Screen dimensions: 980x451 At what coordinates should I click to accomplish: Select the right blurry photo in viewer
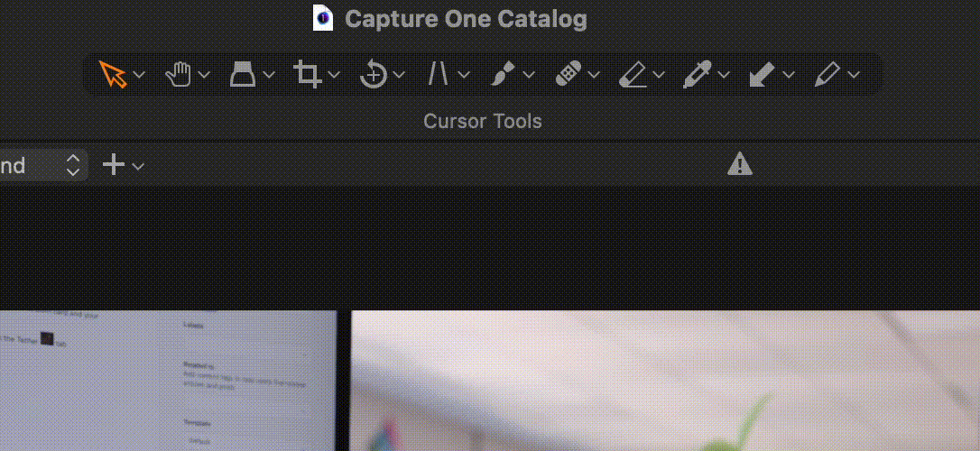click(x=665, y=381)
